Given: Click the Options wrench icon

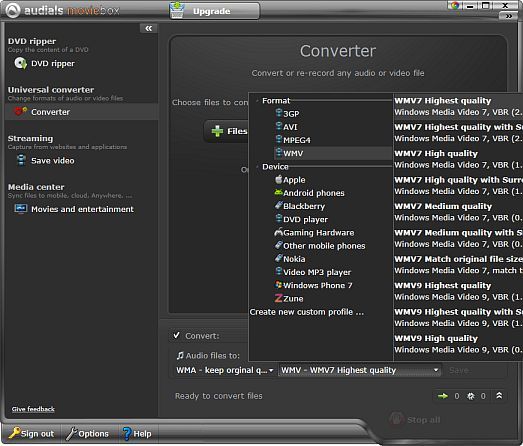Looking at the screenshot, I should pos(71,433).
